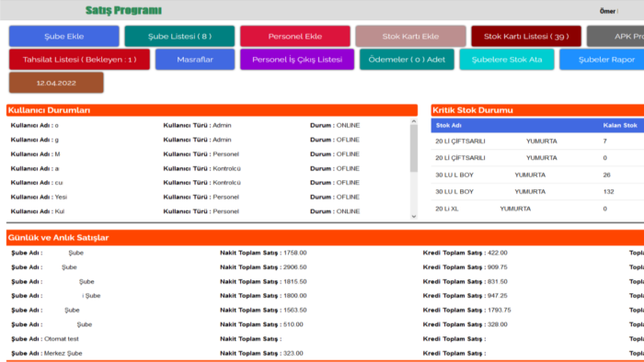This screenshot has height=362, width=644.
Task: Click the user list scroll-up arrow
Action: (x=414, y=121)
